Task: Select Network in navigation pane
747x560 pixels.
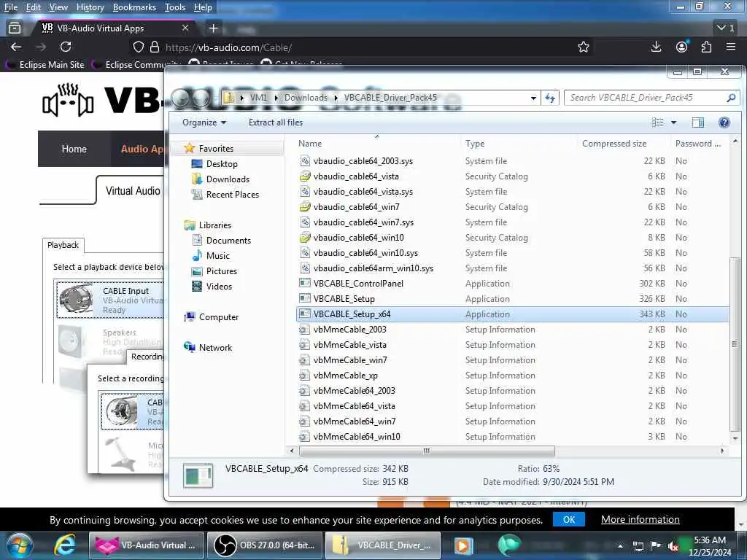Action: point(215,348)
